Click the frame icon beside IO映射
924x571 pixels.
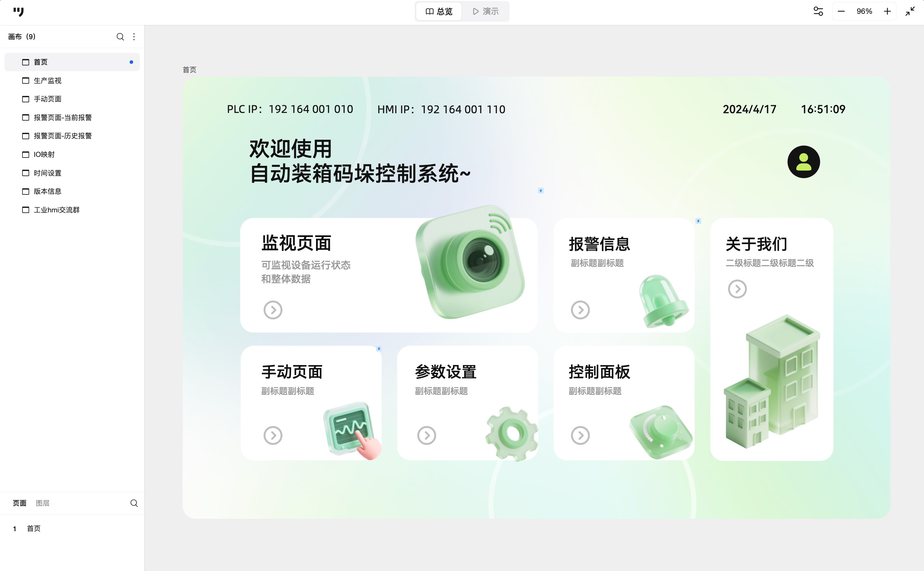click(x=26, y=154)
